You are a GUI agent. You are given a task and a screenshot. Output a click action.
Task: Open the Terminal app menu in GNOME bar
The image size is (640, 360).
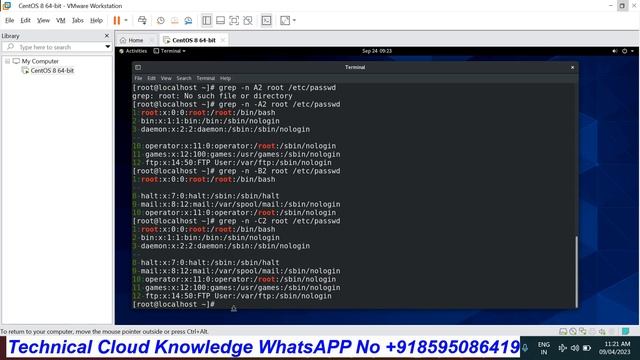[169, 51]
